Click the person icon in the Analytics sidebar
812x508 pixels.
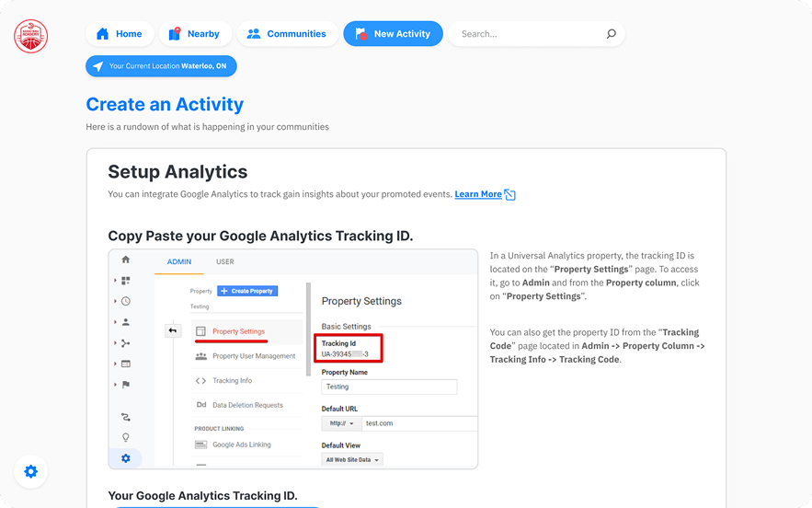click(x=126, y=322)
